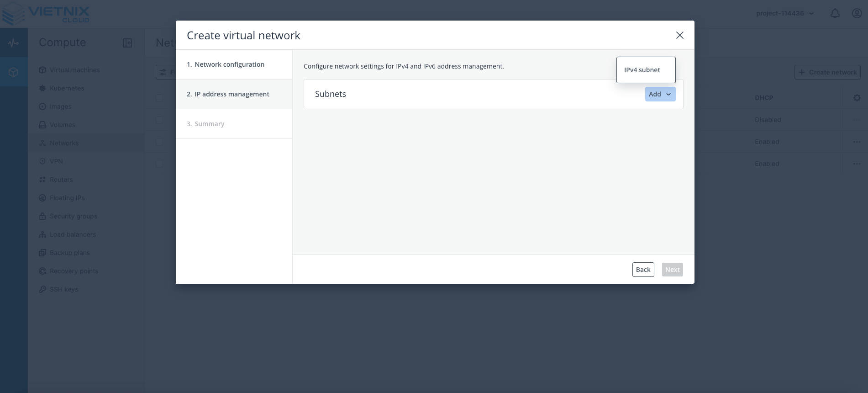Click the VPN shield icon
This screenshot has width=868, height=393.
tap(42, 161)
